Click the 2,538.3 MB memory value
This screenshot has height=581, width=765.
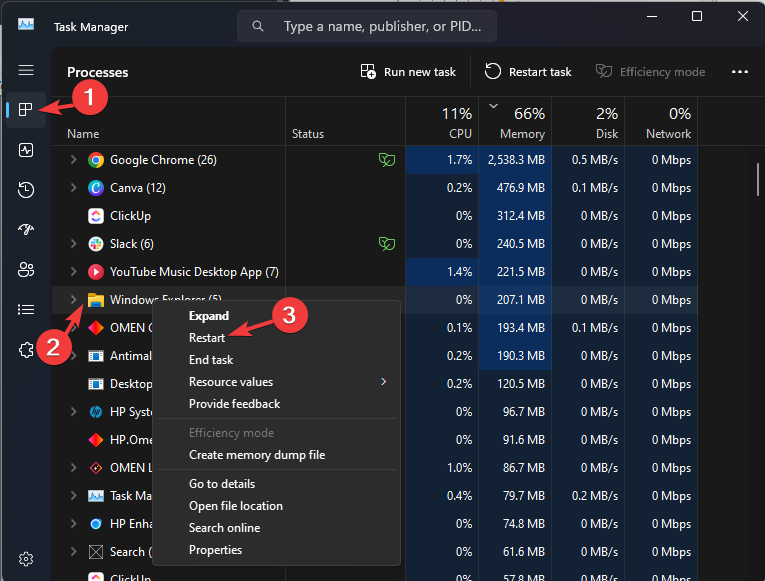[516, 160]
